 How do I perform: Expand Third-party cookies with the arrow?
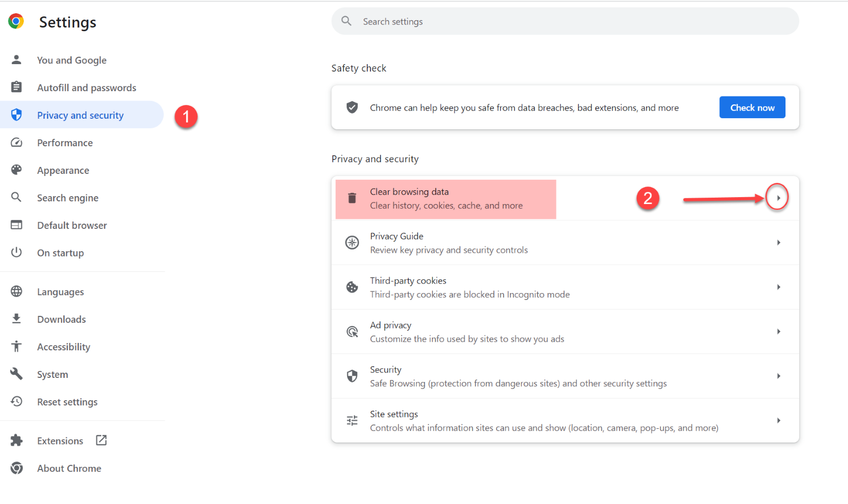[779, 287]
